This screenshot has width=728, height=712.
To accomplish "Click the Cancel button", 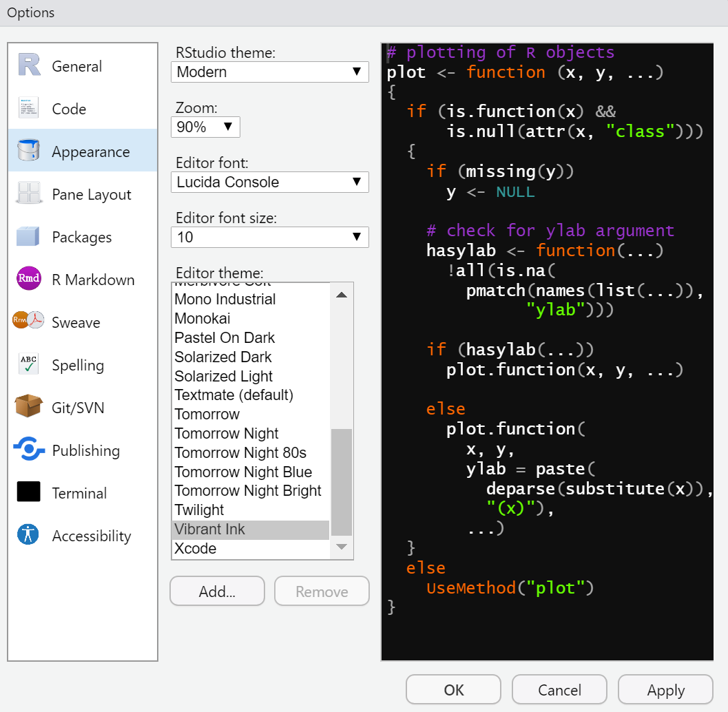I will click(559, 690).
